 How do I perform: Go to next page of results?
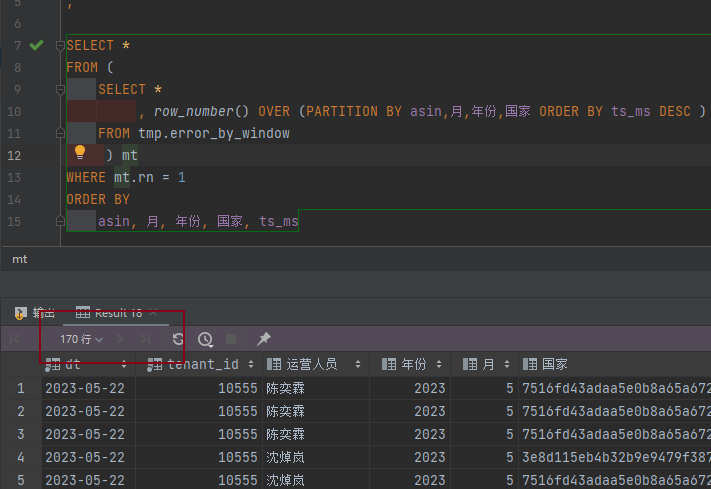click(x=120, y=339)
